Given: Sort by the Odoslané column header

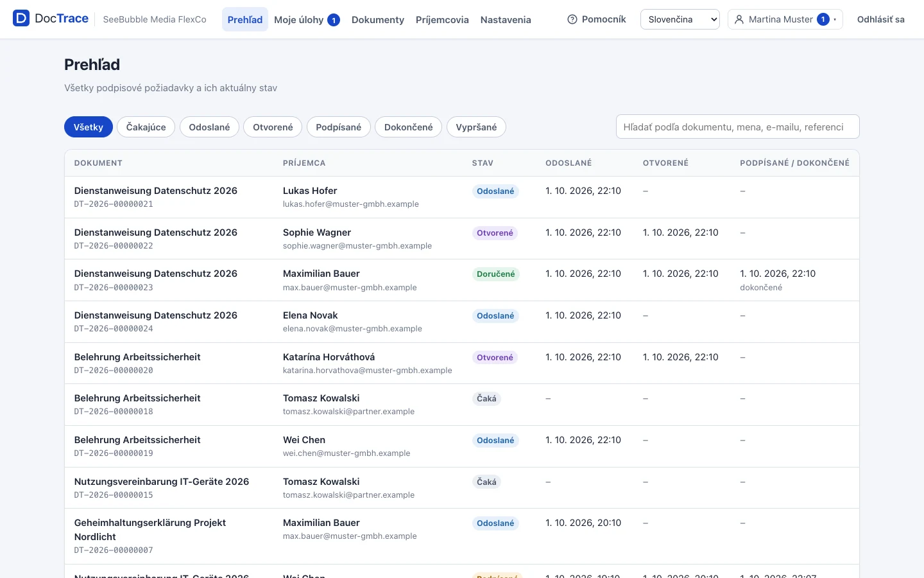Looking at the screenshot, I should (569, 163).
